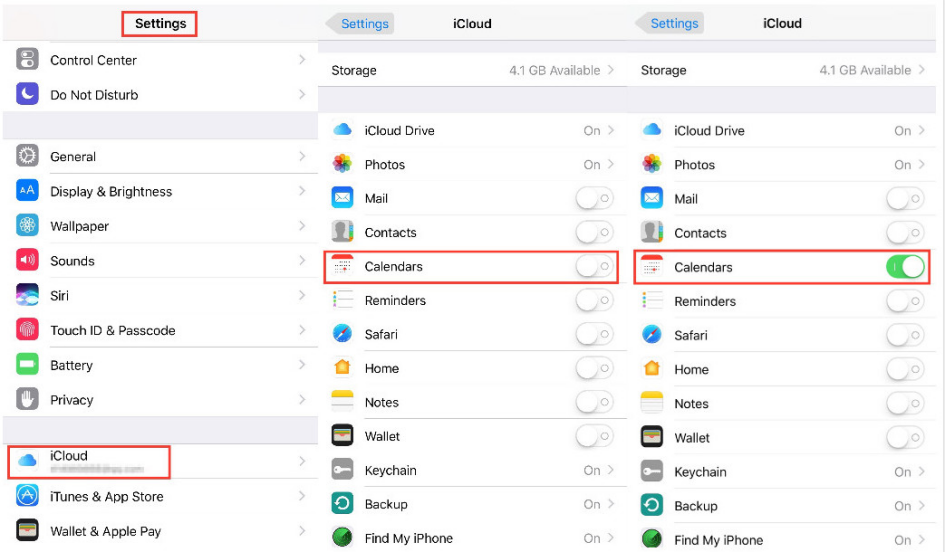Enable Wallet toggle in right panel
This screenshot has height=552, width=945.
pos(905,438)
